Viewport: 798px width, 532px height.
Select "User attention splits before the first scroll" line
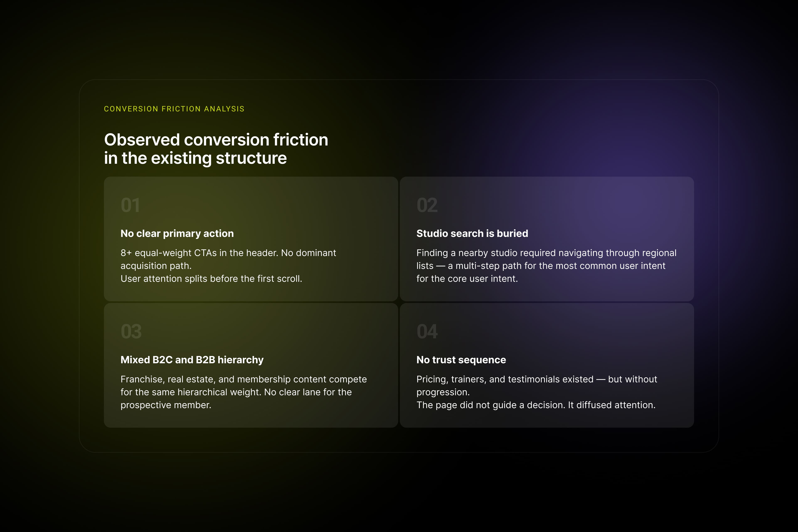point(211,279)
